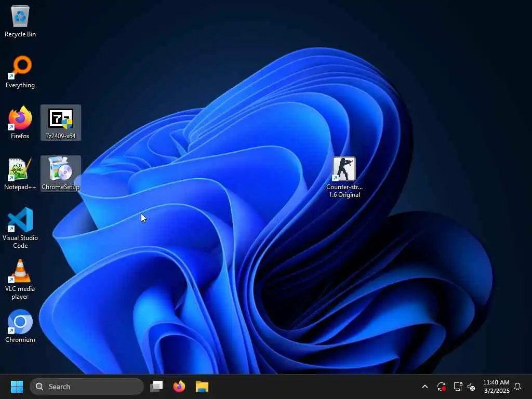Select the Notepad++ desktop shortcut
The width and height of the screenshot is (532, 399).
[x=20, y=174]
